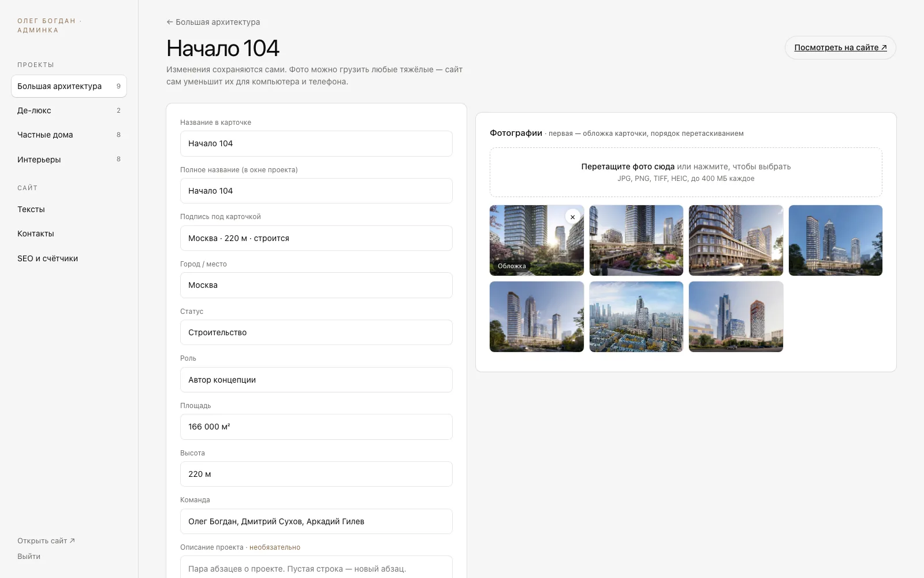Focus the Название в карточке field

coord(316,143)
